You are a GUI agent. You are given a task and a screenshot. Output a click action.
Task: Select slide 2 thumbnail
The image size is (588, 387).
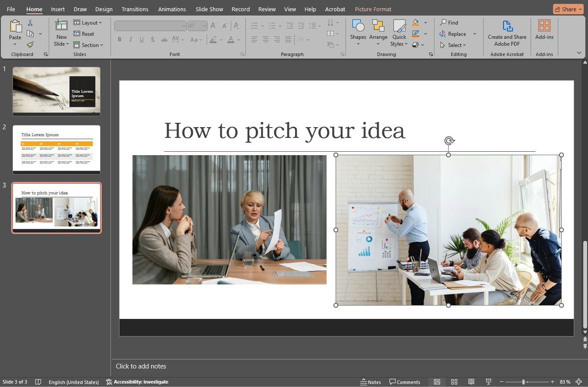coord(57,150)
